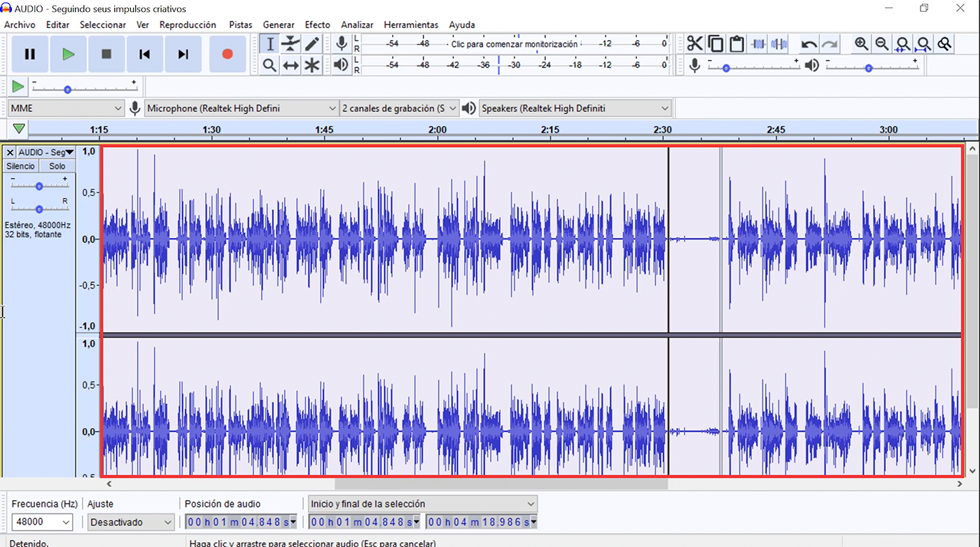Viewport: 980px width, 547px height.
Task: Copy selection with the Copy icon
Action: tap(715, 44)
